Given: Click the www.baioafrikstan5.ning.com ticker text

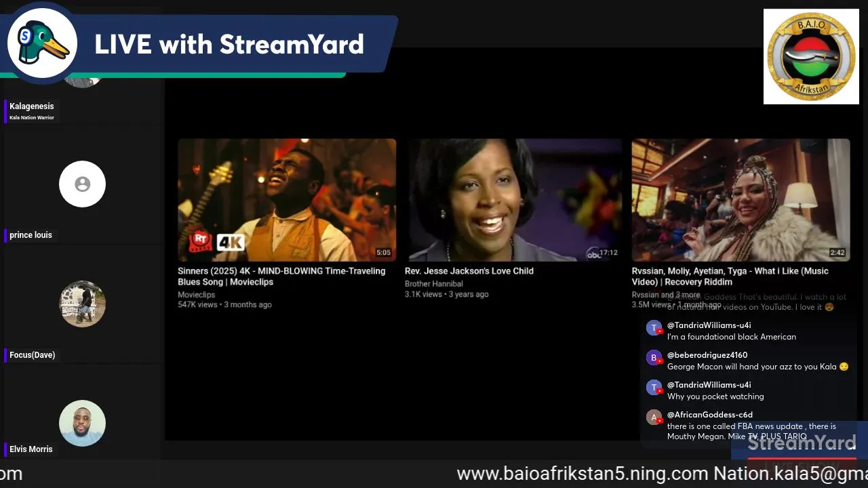Looking at the screenshot, I should coord(583,474).
